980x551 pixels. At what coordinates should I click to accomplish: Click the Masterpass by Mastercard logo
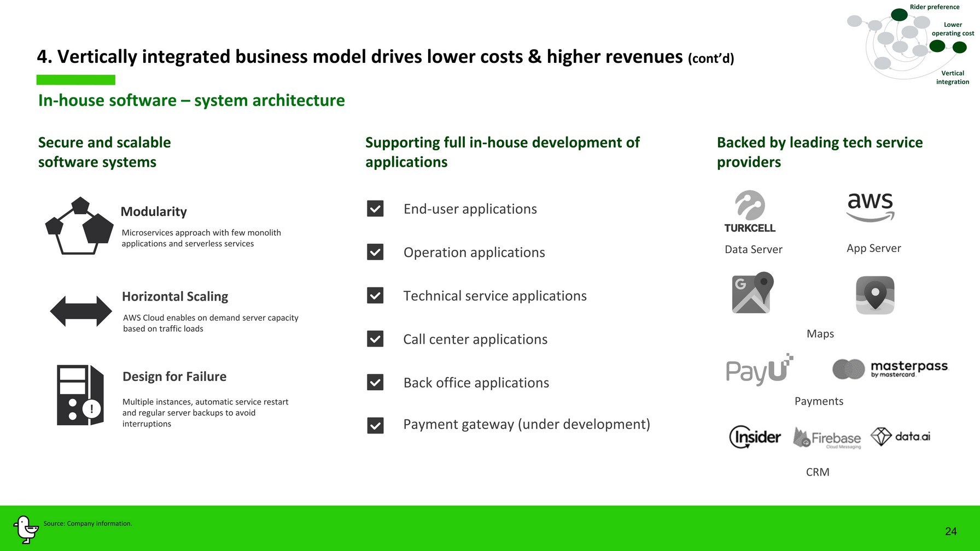890,369
